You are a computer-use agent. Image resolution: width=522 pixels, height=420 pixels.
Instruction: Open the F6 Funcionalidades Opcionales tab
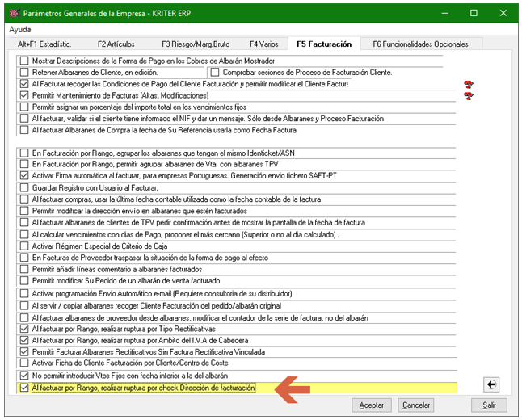420,44
